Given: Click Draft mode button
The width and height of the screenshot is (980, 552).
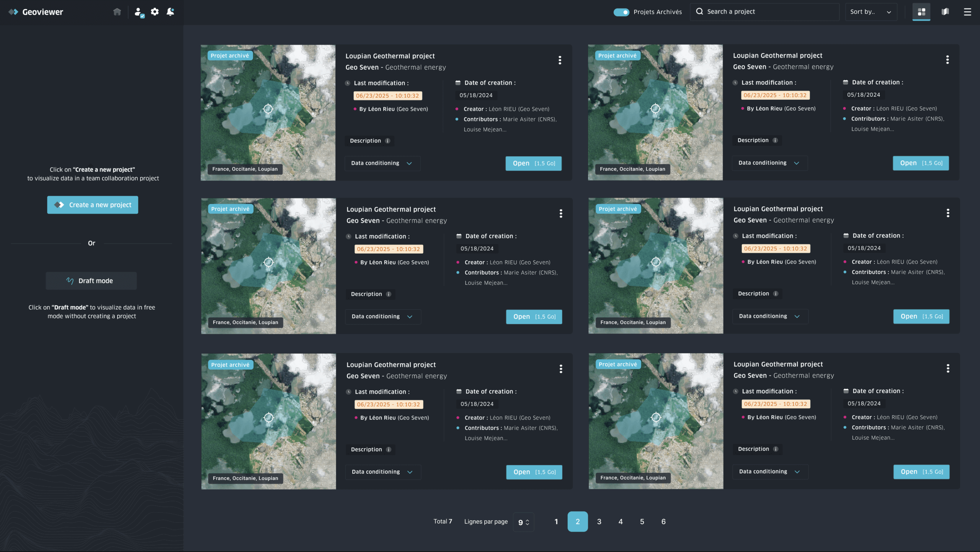Looking at the screenshot, I should tap(91, 281).
